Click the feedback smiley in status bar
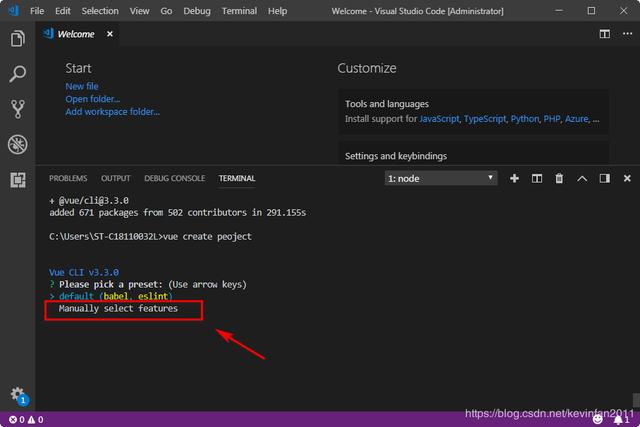Screen dimensions: 640x427 tap(598, 419)
